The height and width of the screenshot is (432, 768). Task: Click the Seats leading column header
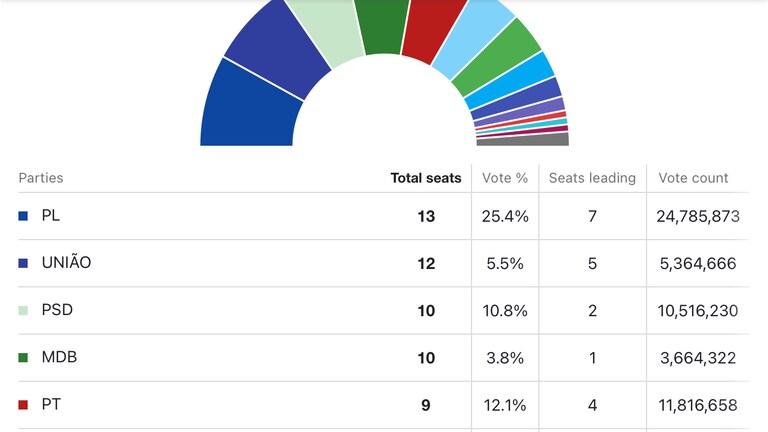tap(592, 178)
